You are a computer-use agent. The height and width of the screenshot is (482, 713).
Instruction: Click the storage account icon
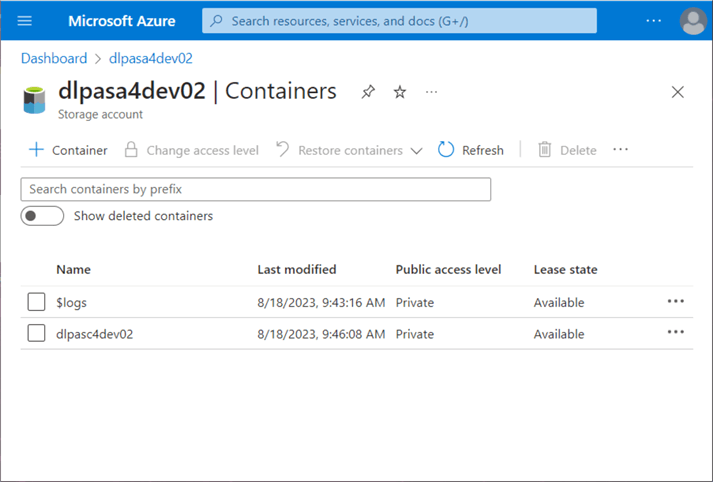click(34, 100)
